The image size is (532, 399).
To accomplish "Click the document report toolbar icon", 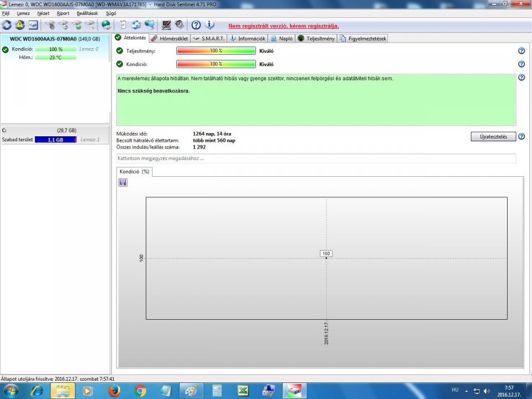I will coord(123,25).
